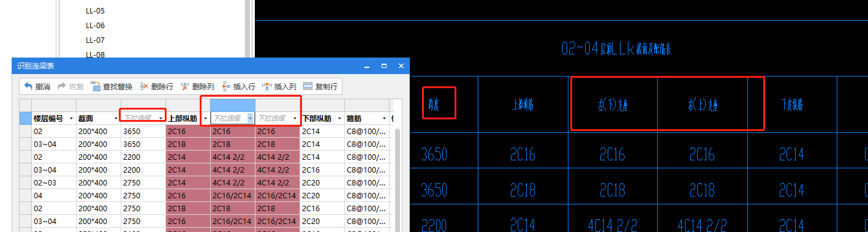This screenshot has width=868, height=232.
Task: Click the 02~03 floor number cell
Action: coord(54,182)
